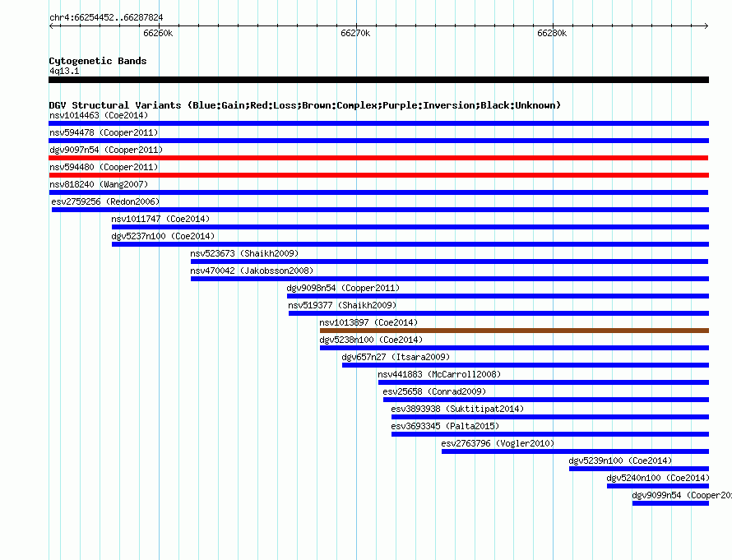This screenshot has width=732, height=560.
Task: Click the chr4:66254452..66287824 coordinates text
Action: tap(106, 17)
